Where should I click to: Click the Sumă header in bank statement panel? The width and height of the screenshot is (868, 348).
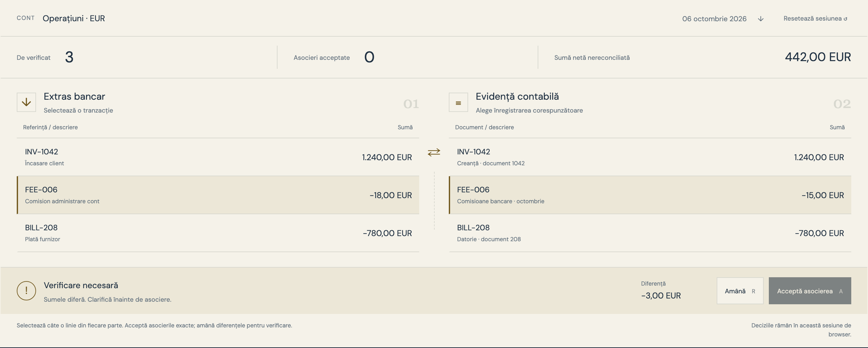click(x=405, y=127)
